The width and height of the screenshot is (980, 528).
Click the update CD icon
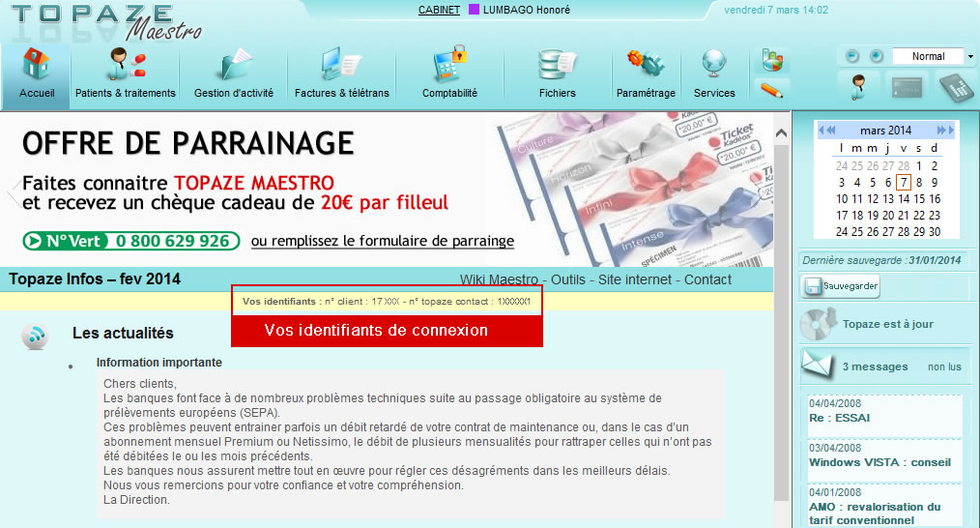click(x=819, y=323)
